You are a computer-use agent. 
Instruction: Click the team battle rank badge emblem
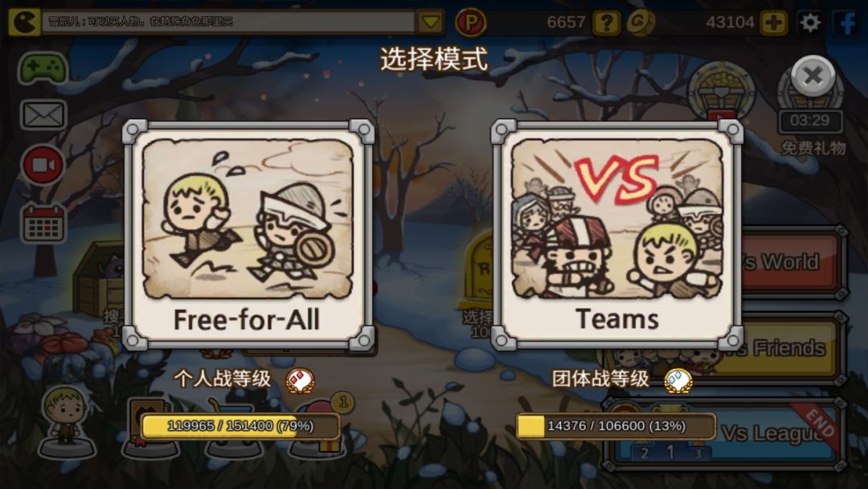[x=678, y=380]
